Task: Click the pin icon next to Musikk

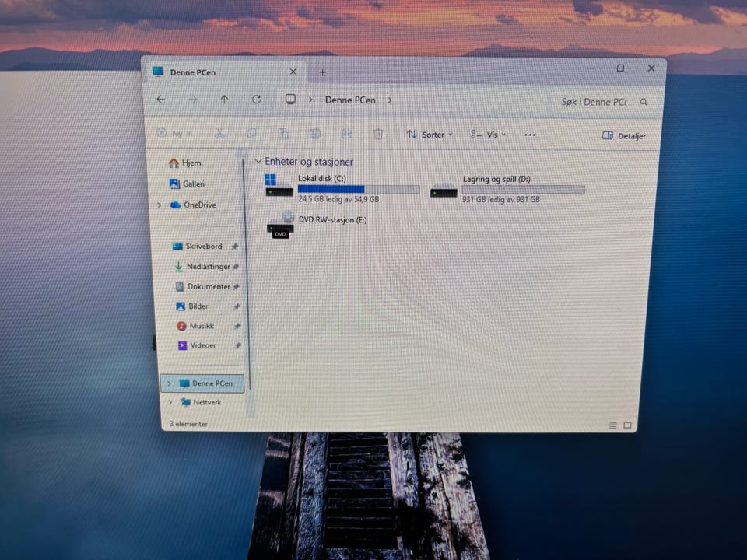Action: (x=237, y=326)
